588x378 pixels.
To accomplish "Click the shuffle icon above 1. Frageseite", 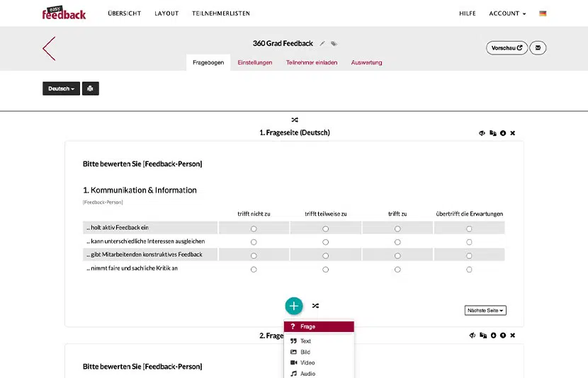I will (x=295, y=120).
